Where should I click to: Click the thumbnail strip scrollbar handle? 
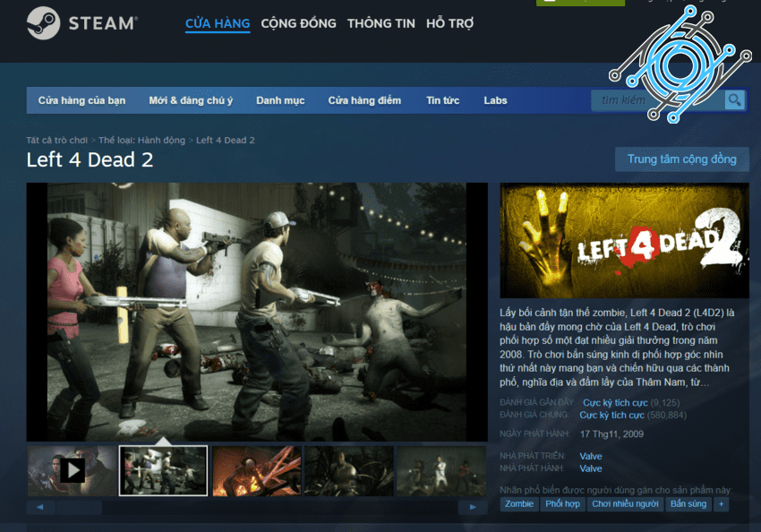(79, 507)
